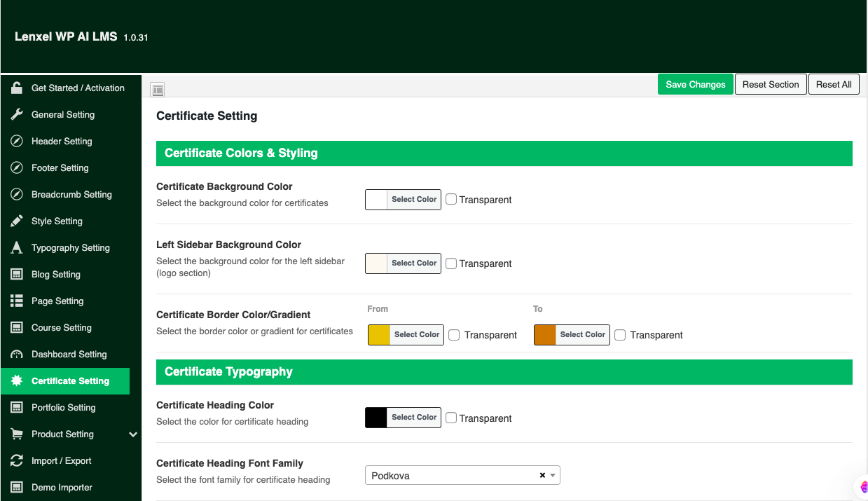Click the letter A icon for Typography Setting
The height and width of the screenshot is (501, 868).
click(x=17, y=247)
